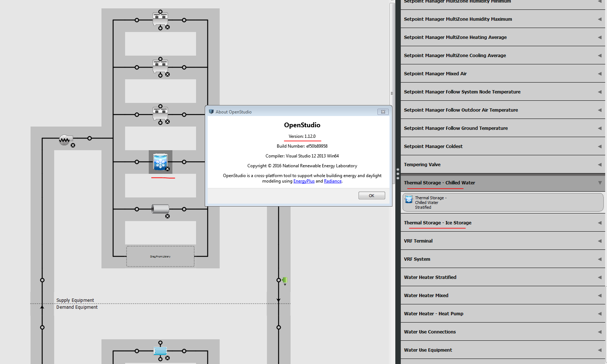Expand Setpoint Manager Follow Outdoor Air Temperature
Screen dimensions: 607x364
(503, 110)
